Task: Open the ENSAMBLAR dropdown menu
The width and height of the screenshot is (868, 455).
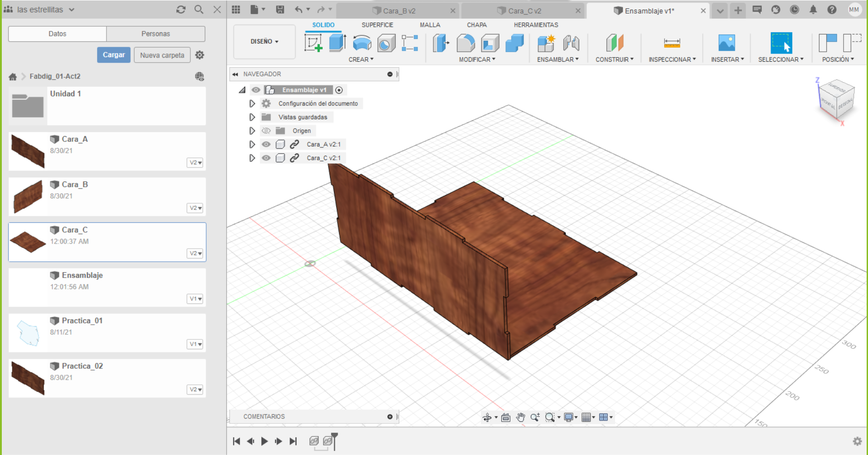Action: pyautogui.click(x=558, y=59)
